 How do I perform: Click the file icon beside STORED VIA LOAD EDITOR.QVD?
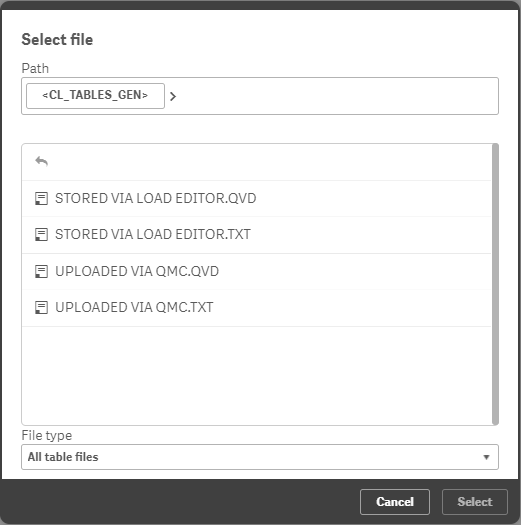tap(42, 198)
